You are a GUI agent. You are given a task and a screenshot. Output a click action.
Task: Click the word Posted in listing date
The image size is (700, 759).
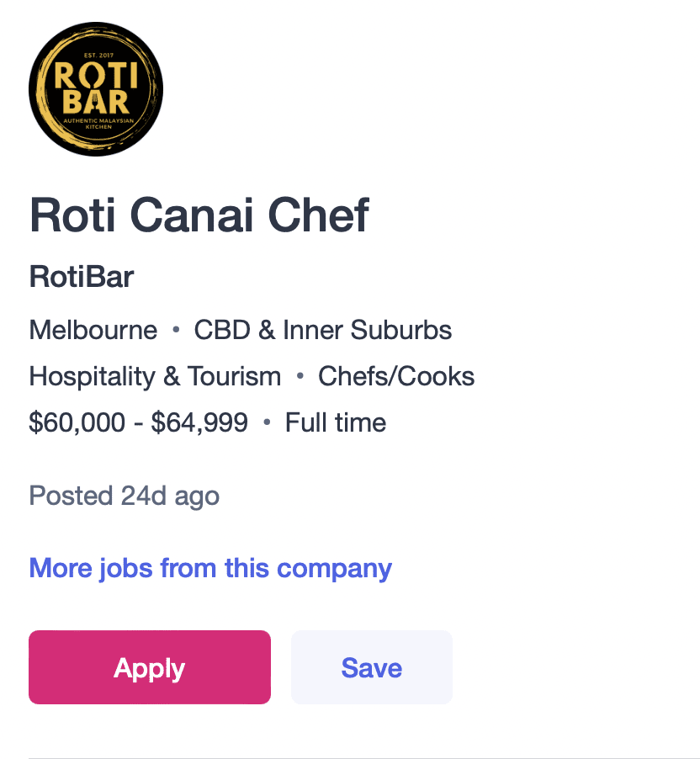tap(72, 496)
